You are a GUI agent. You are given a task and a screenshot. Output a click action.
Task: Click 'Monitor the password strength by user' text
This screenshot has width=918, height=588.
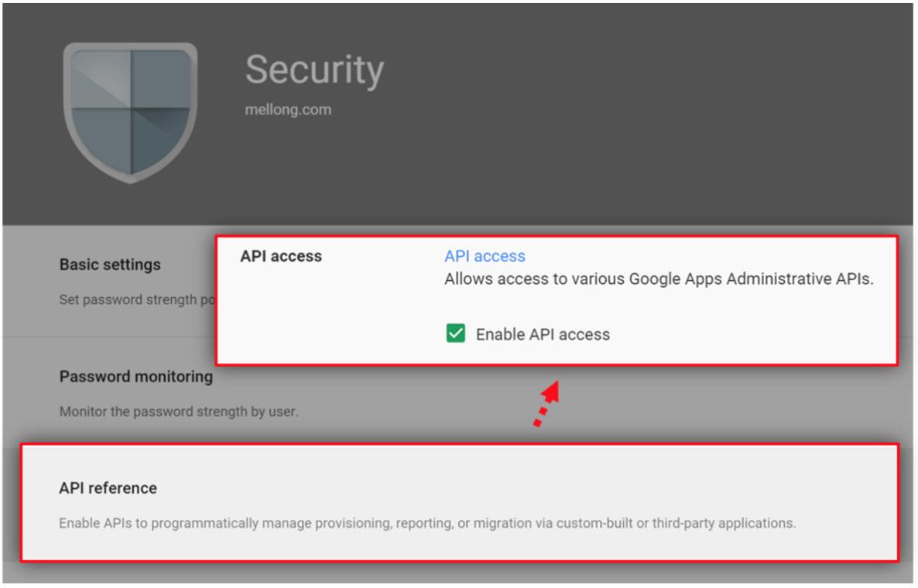(x=179, y=412)
